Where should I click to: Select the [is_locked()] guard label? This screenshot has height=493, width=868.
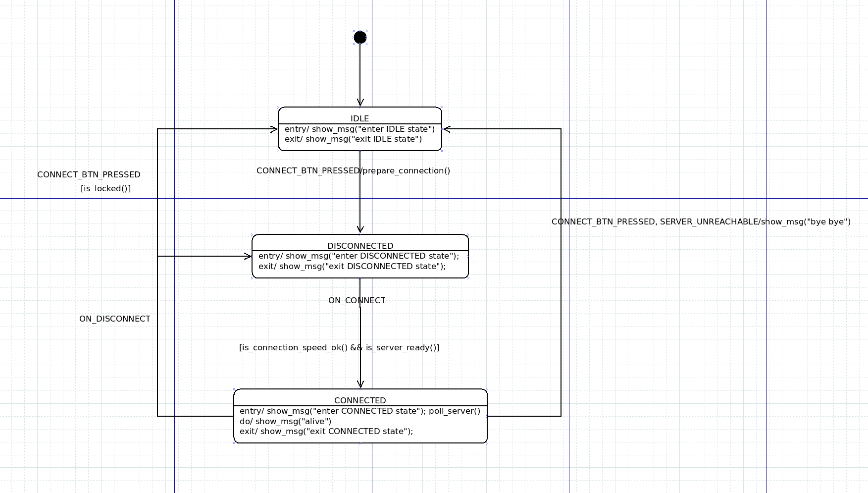(105, 188)
